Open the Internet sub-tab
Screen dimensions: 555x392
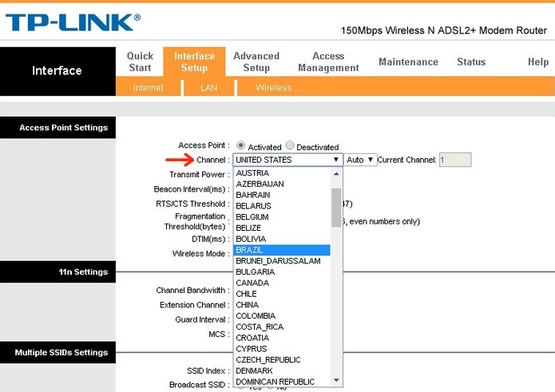click(x=149, y=88)
